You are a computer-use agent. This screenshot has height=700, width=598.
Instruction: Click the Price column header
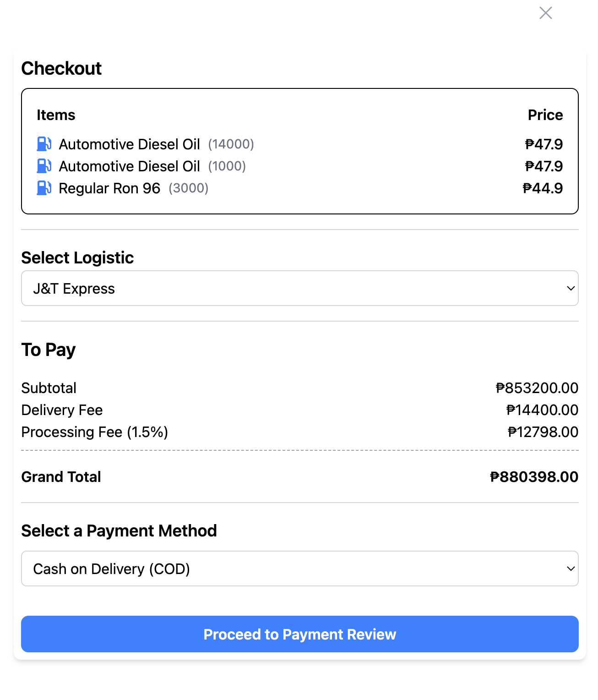(545, 115)
